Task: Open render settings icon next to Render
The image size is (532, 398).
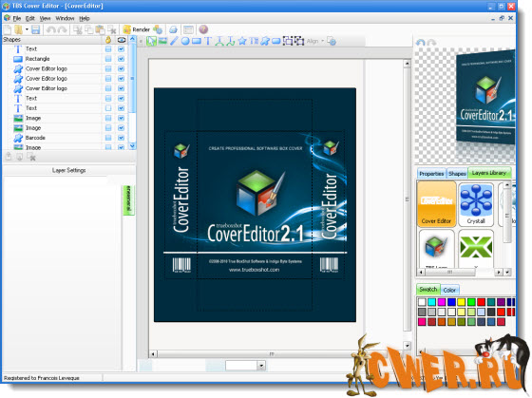Action: (158, 29)
